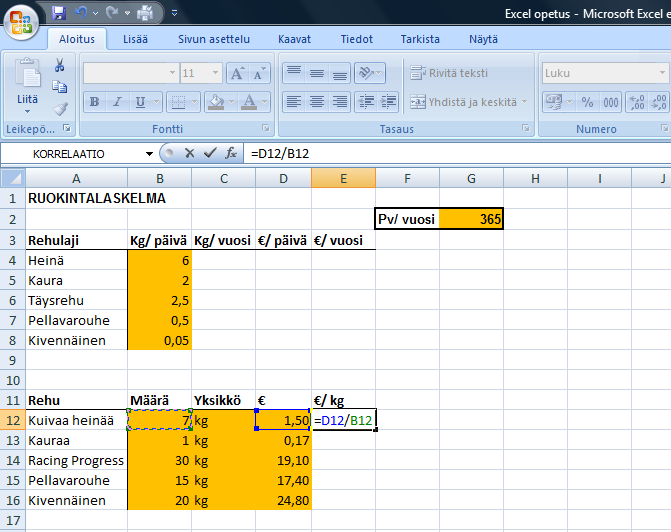Open the Tiedot tab

point(356,39)
